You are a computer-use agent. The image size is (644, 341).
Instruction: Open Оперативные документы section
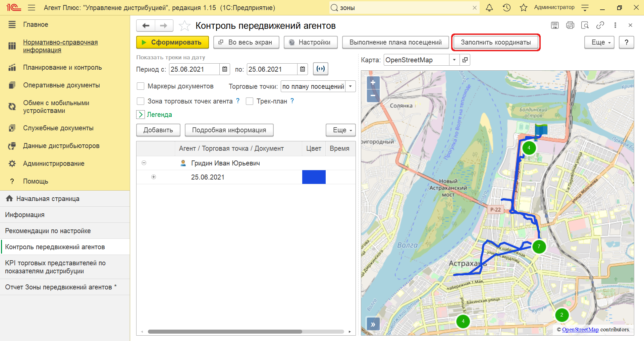(x=61, y=85)
